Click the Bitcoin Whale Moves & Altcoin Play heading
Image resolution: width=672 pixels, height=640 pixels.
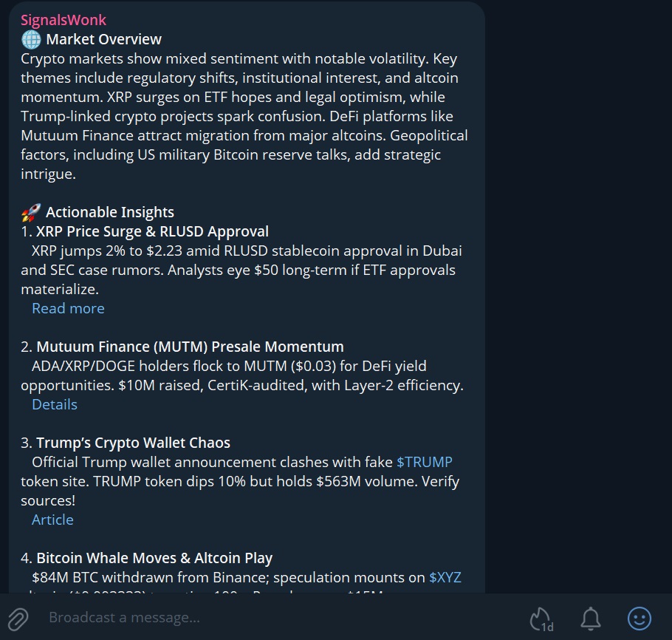(154, 558)
